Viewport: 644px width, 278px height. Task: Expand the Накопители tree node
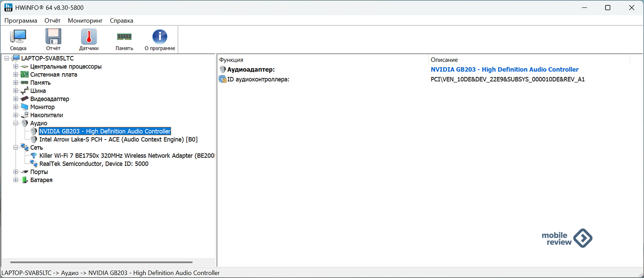tap(16, 115)
